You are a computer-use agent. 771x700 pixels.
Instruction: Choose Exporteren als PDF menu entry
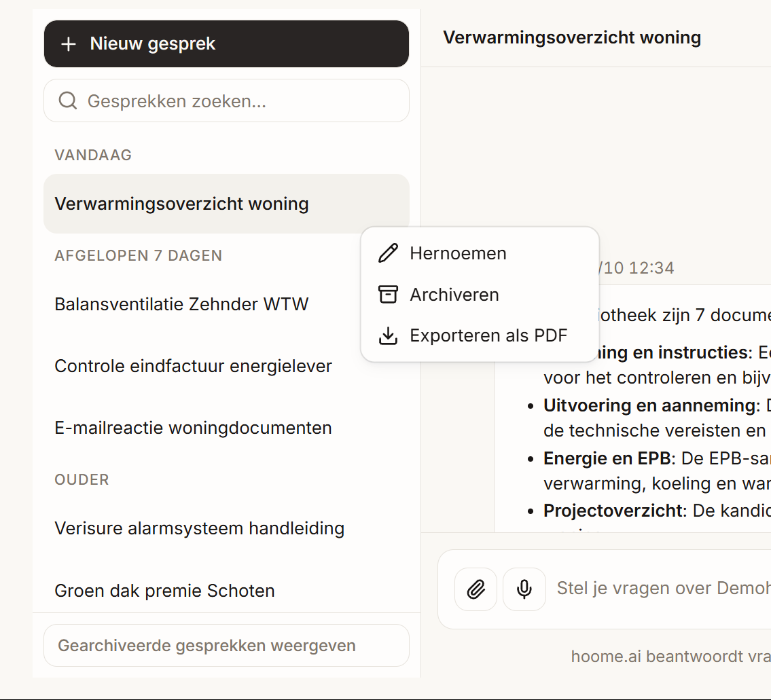(x=480, y=336)
